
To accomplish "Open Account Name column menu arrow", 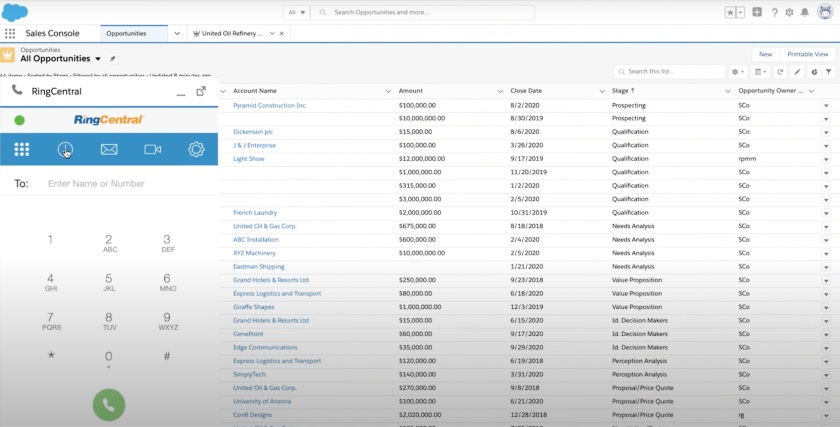I will tap(388, 91).
